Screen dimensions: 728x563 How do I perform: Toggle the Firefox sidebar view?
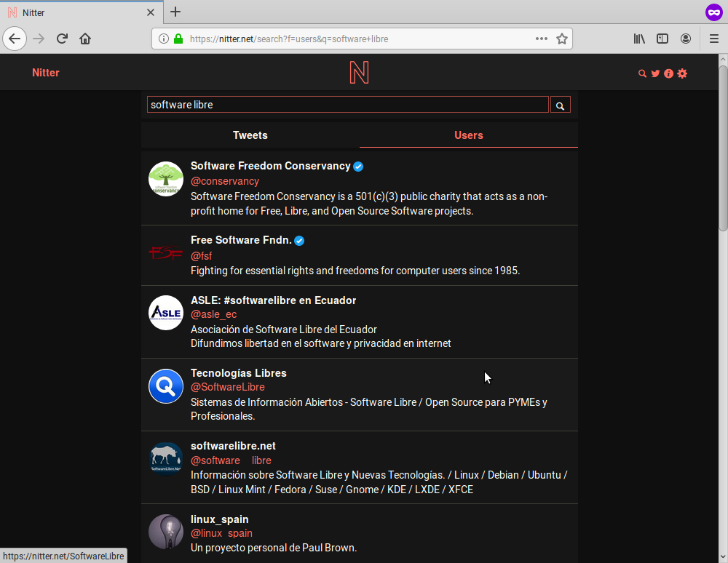(662, 39)
